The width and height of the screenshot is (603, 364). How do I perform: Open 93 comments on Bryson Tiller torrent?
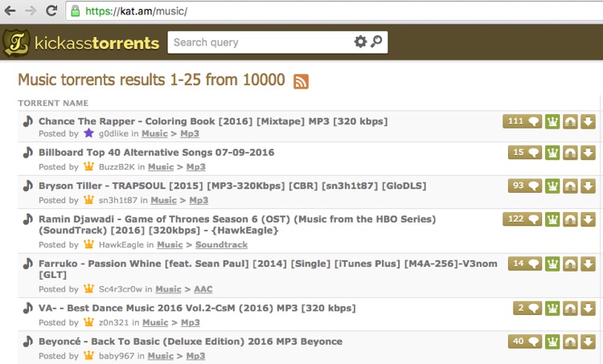click(x=525, y=186)
